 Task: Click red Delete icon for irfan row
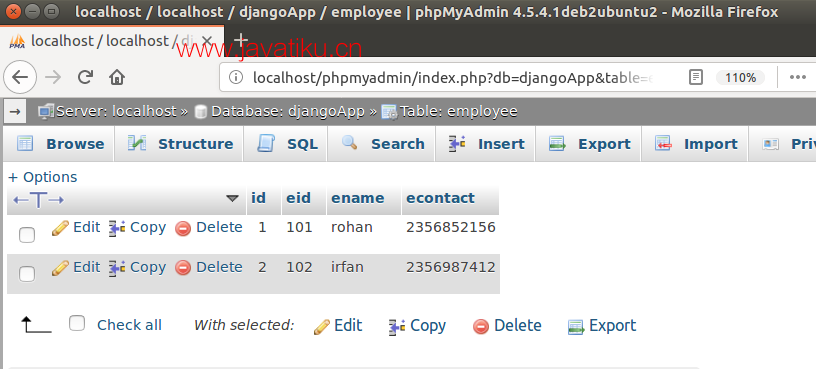click(x=183, y=268)
